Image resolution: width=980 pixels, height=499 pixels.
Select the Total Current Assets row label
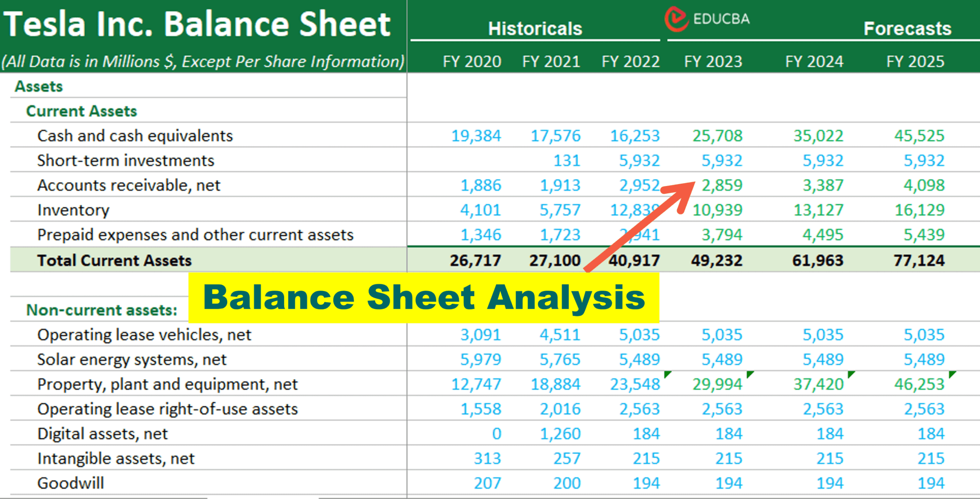click(x=114, y=260)
